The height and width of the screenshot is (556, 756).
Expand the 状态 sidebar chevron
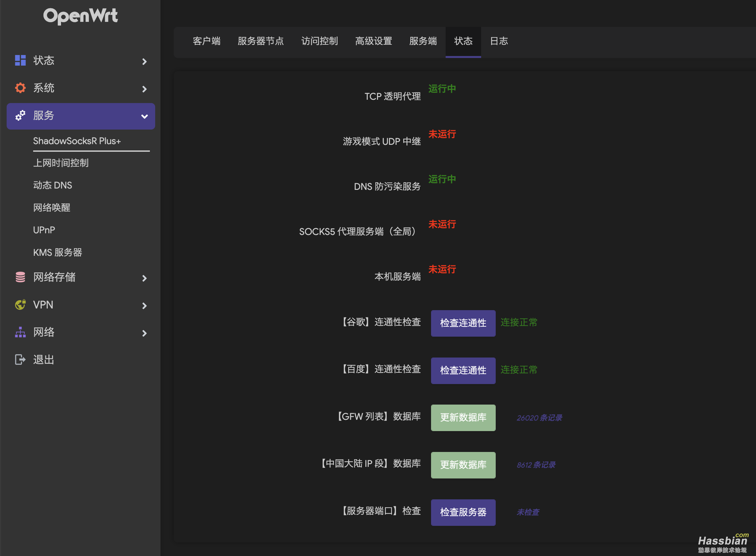click(x=145, y=62)
